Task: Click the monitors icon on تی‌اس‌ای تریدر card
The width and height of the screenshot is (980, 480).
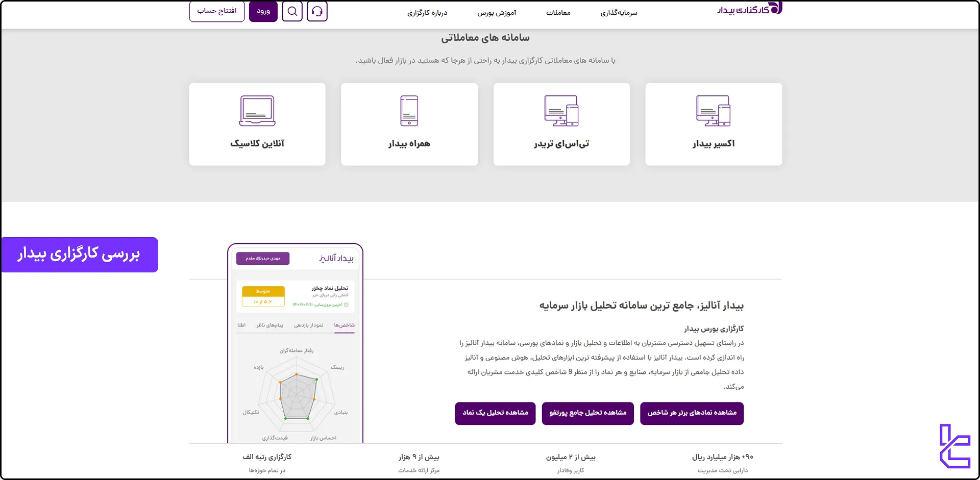Action: pos(561,111)
